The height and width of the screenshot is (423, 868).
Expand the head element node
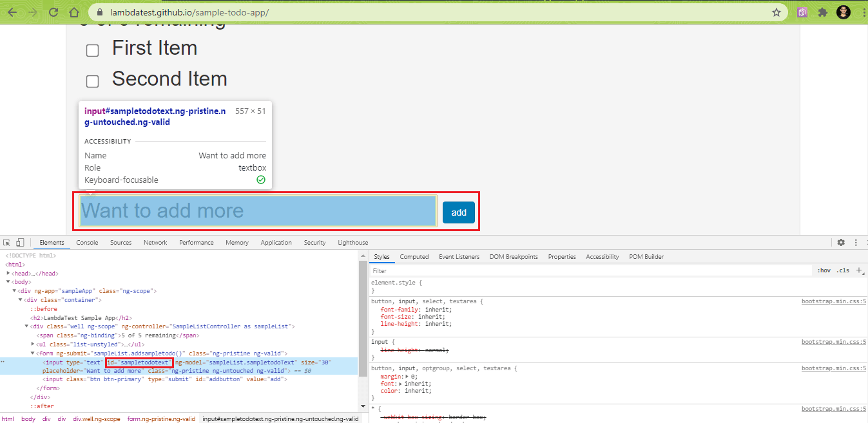coord(9,274)
